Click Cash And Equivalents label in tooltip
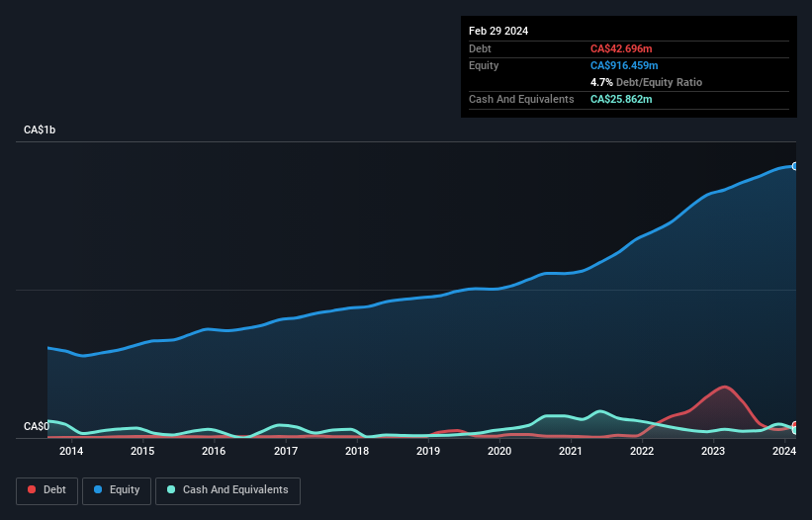Screen dimensions: 812x520 click(x=521, y=99)
